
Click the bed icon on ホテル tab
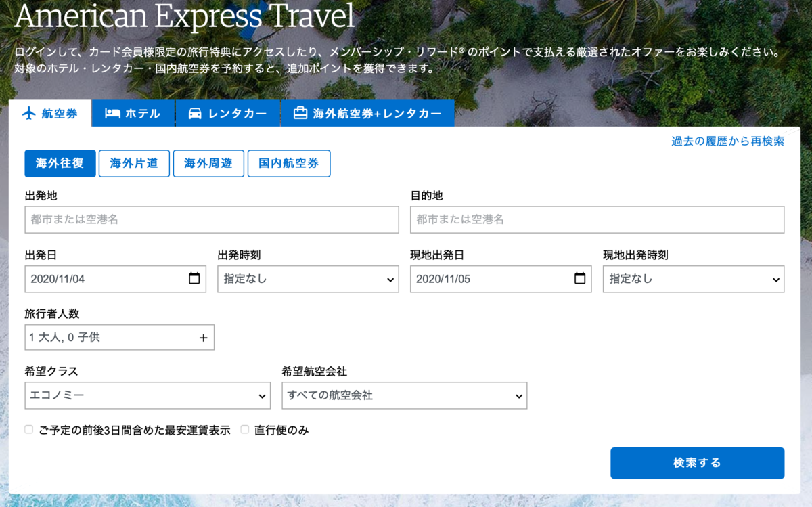(x=112, y=114)
